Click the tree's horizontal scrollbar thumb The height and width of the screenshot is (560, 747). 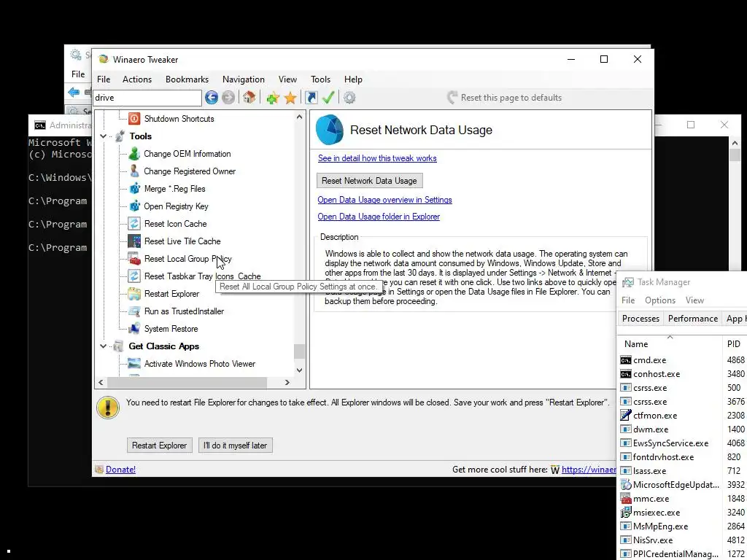pyautogui.click(x=187, y=382)
